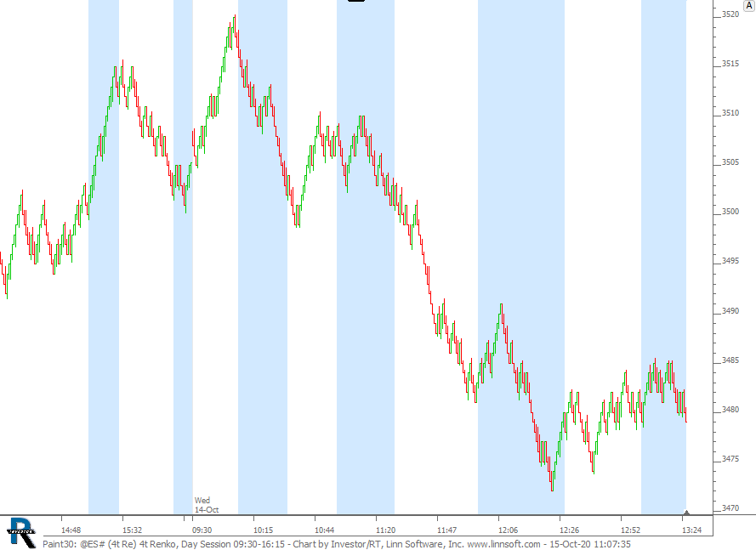This screenshot has height=550, width=756.
Task: Click the 3495 price axis label
Action: 730,261
